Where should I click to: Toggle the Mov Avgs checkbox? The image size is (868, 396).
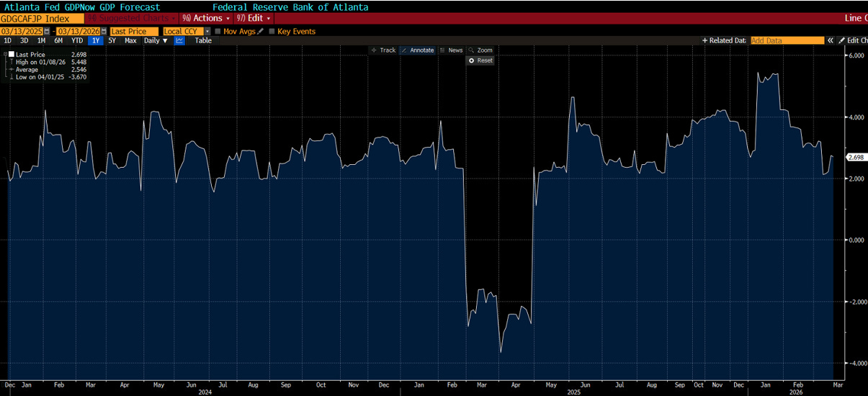(218, 31)
